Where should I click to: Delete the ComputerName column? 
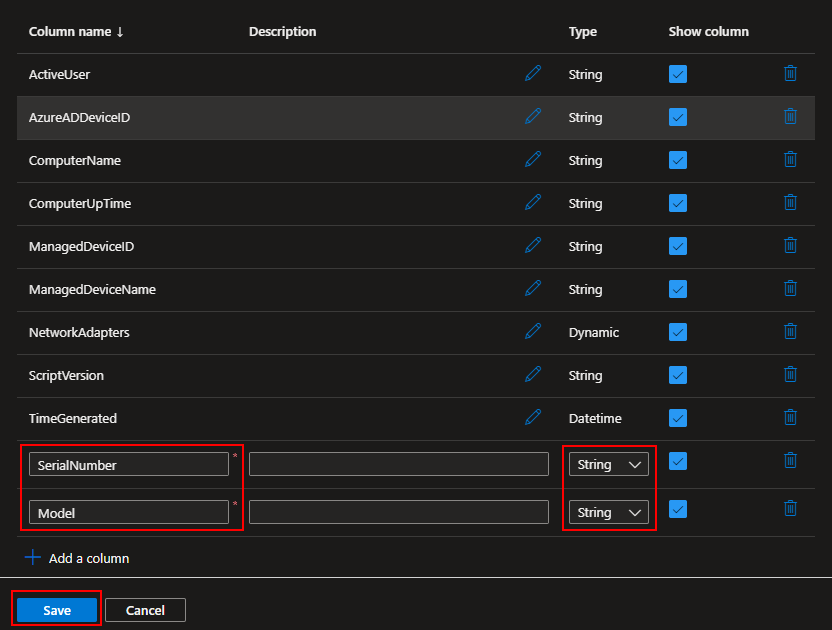pos(790,160)
